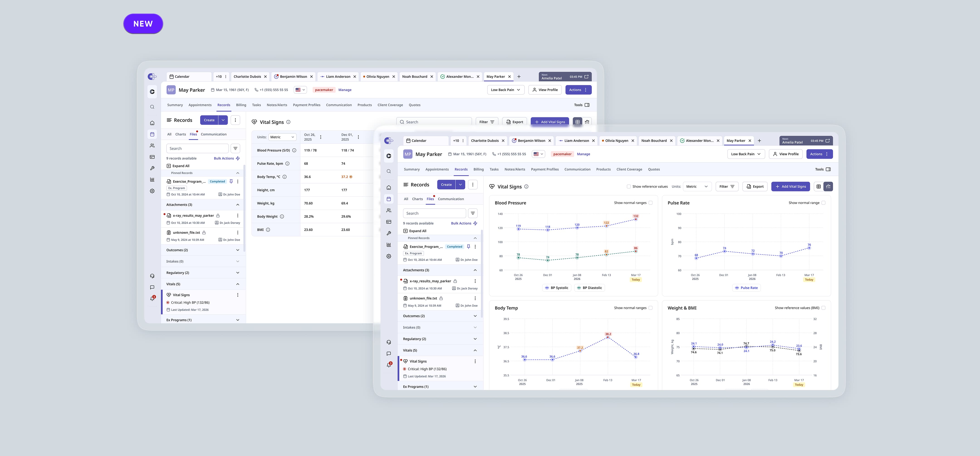Open wrench tools icon in back window sidebar
Image resolution: width=980 pixels, height=456 pixels.
[x=152, y=168]
